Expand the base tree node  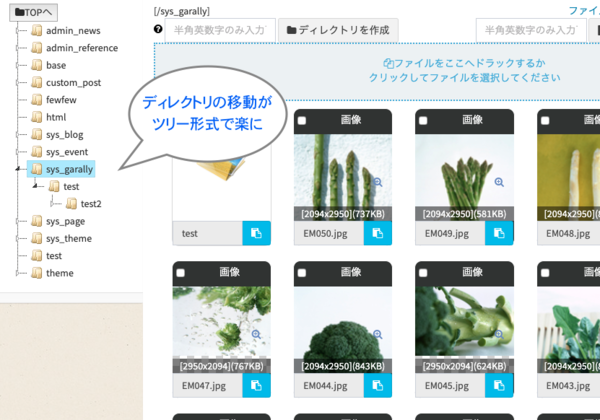[17, 65]
